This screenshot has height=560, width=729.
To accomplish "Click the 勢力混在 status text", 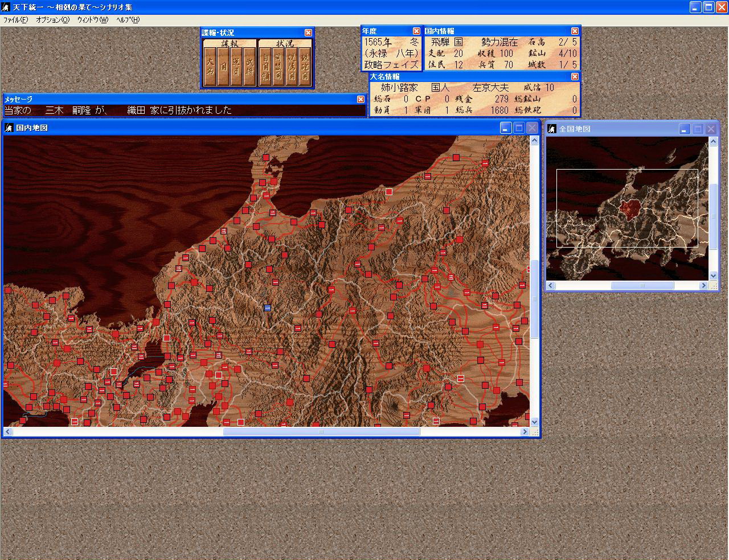I will 499,42.
